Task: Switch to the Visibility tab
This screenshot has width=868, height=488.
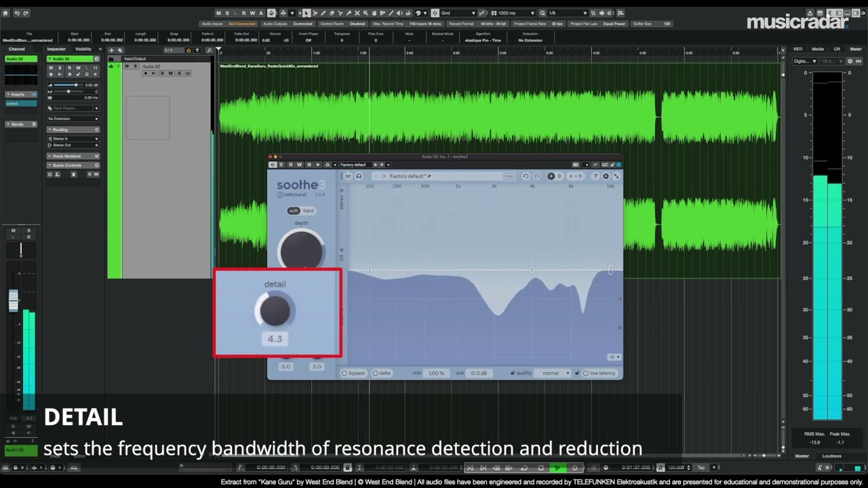Action: click(83, 49)
